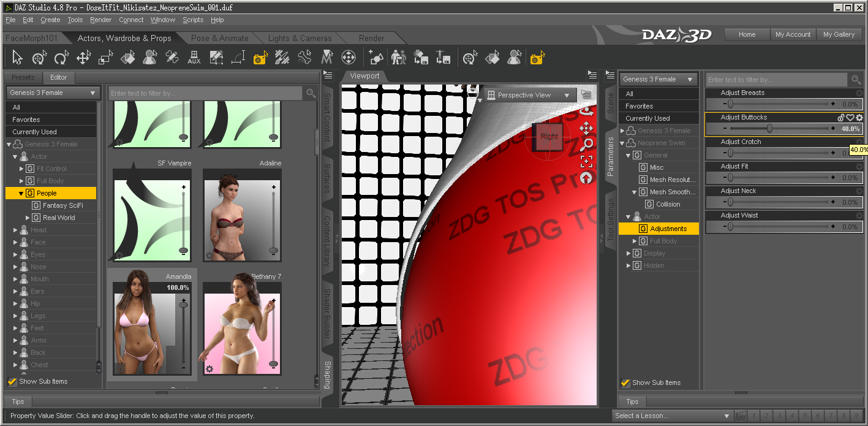The image size is (868, 426).
Task: Toggle Show Sub Items in Parameters pane
Action: 625,382
